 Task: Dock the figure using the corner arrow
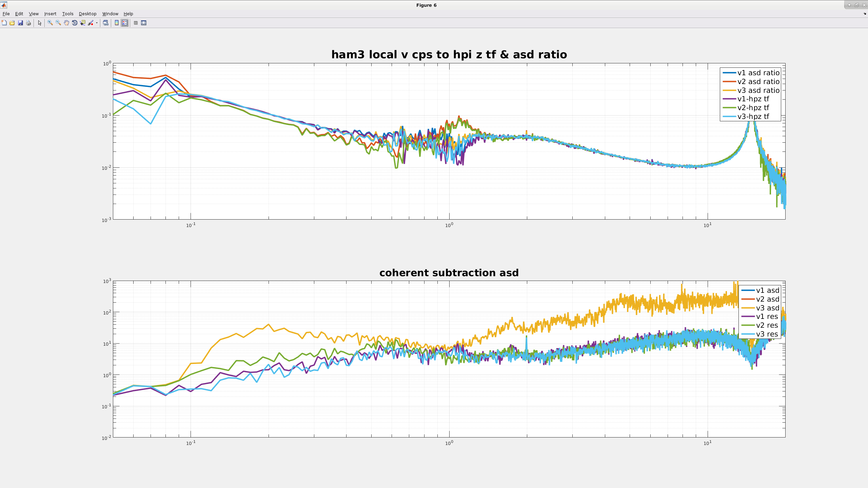(865, 14)
